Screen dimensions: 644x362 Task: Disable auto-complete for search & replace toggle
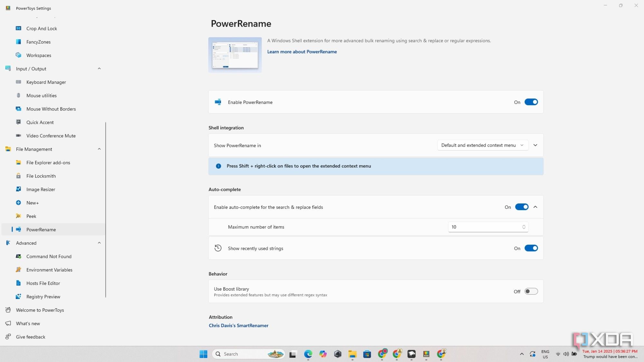(x=522, y=207)
